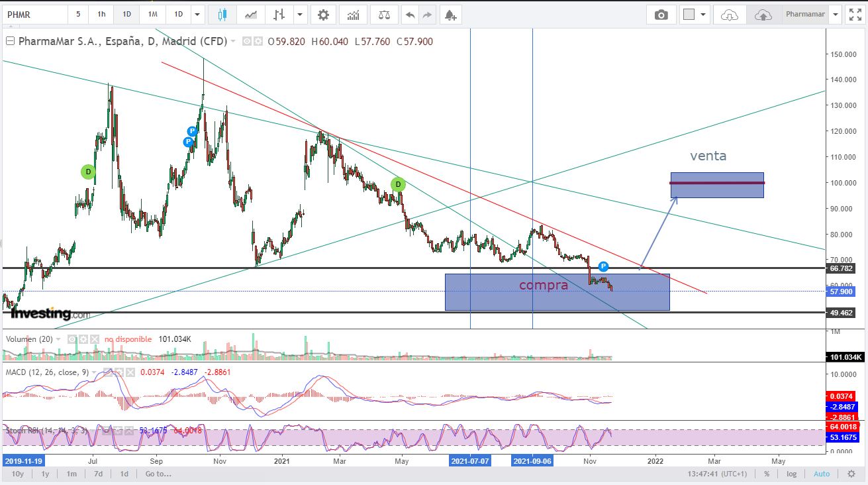The width and height of the screenshot is (868, 485).
Task: Open chart settings gear at bottom right
Action: click(x=851, y=474)
